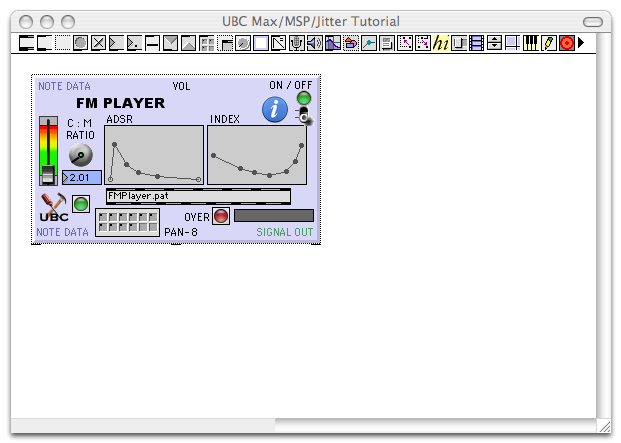Select the teal breakpoint function tool
Image resolution: width=621 pixels, height=443 pixels.
(x=369, y=43)
